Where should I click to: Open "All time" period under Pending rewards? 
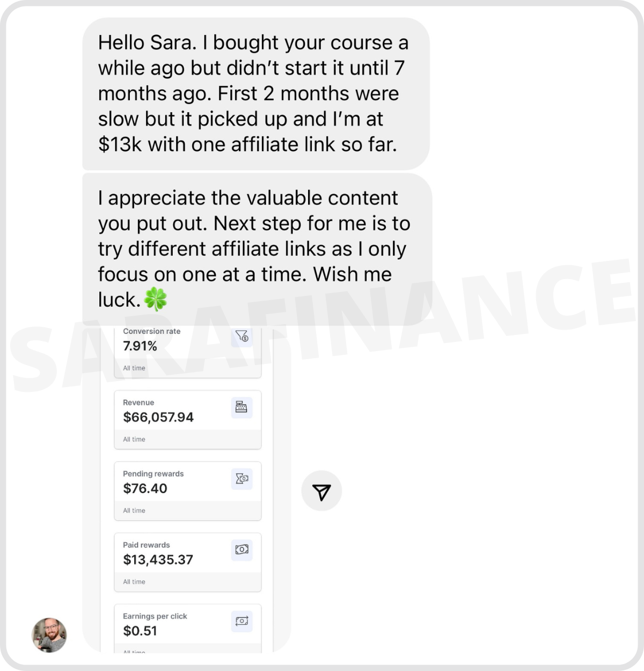(134, 510)
